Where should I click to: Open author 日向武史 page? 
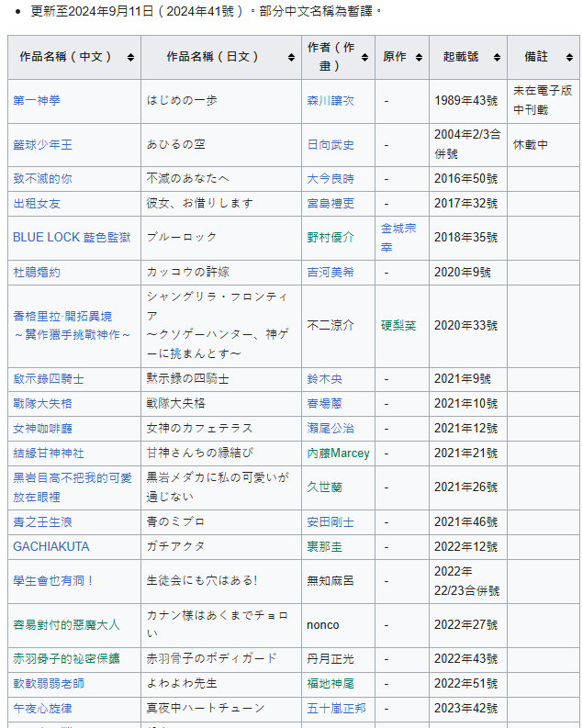tap(331, 145)
